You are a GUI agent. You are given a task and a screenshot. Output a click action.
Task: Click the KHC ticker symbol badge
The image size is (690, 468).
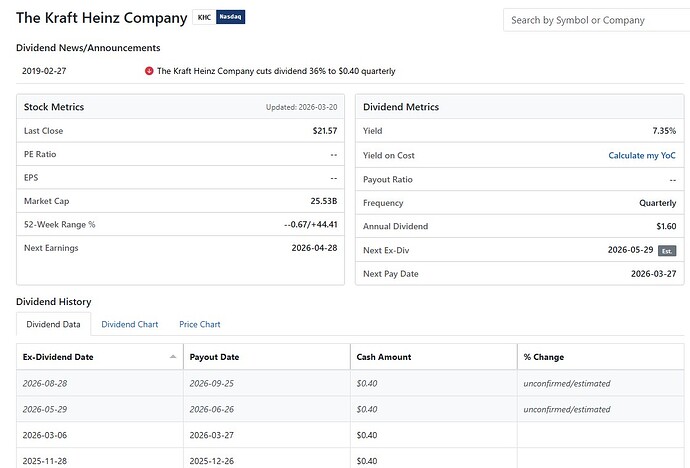tap(204, 18)
